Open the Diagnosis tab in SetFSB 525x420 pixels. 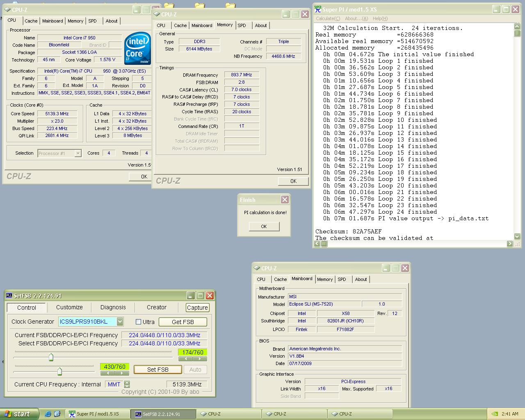pos(113,307)
